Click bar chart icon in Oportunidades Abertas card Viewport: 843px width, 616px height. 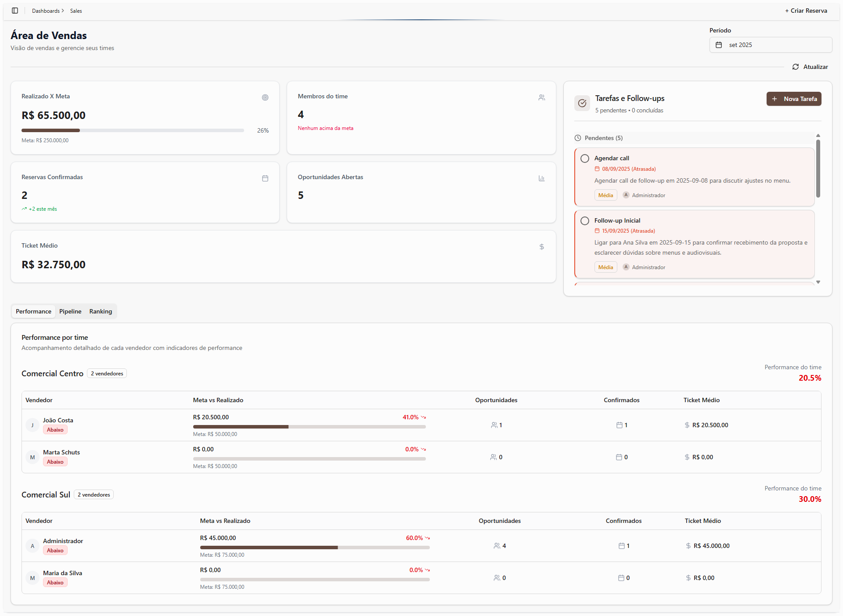(541, 178)
